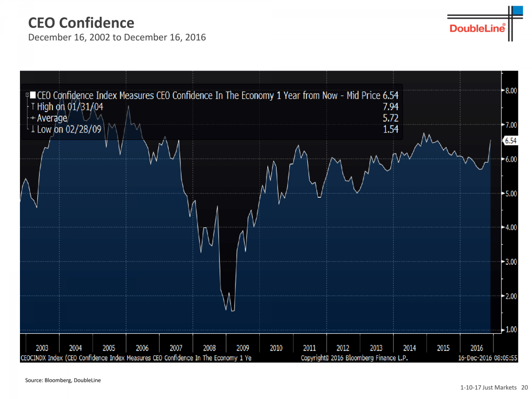532x399 pixels.
Task: Click the High marker icon in legend
Action: coord(33,107)
